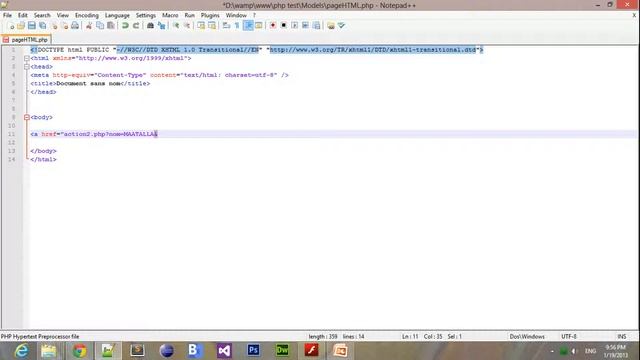
Task: Click the New file toolbar icon
Action: click(11, 26)
